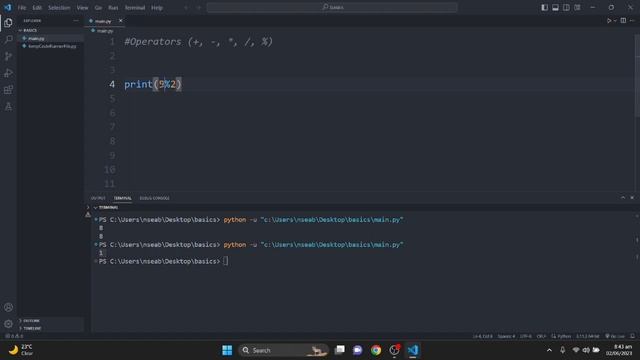
Task: Open the Edit menu
Action: [x=37, y=7]
